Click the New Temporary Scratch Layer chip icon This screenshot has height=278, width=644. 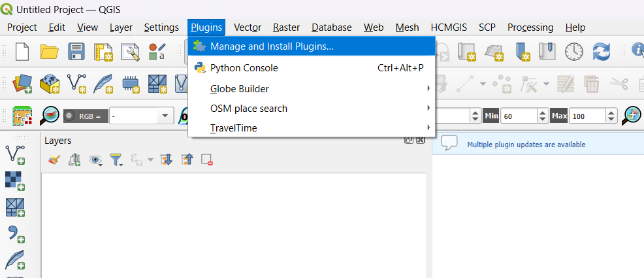(131, 84)
